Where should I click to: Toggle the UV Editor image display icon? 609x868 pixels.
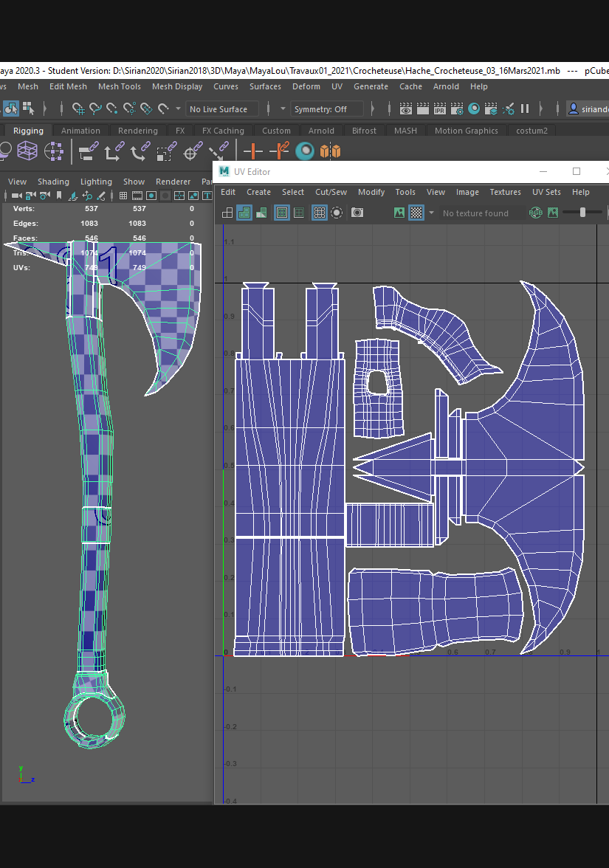tap(399, 213)
